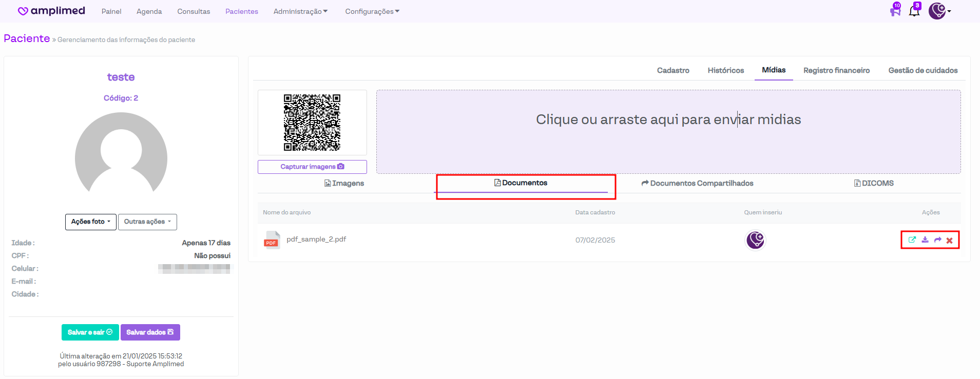Open the pdf_sample_2.pdf file in new window
980x379 pixels.
pos(912,240)
